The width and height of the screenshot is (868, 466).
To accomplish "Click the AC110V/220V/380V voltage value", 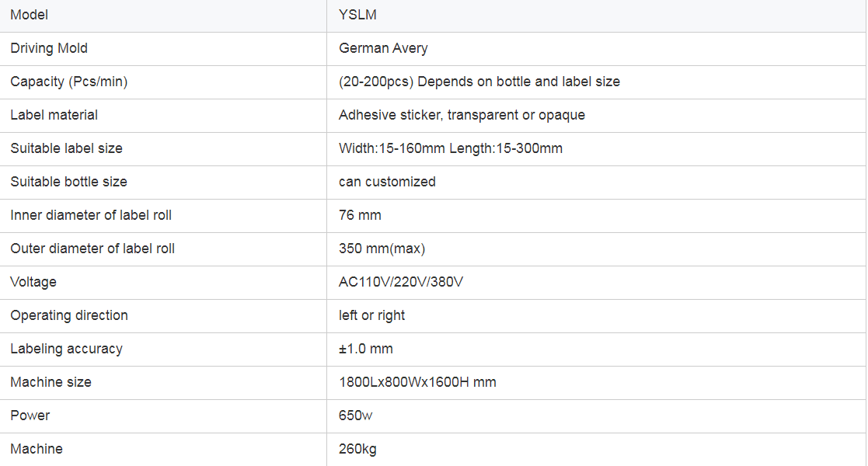I will pyautogui.click(x=401, y=282).
